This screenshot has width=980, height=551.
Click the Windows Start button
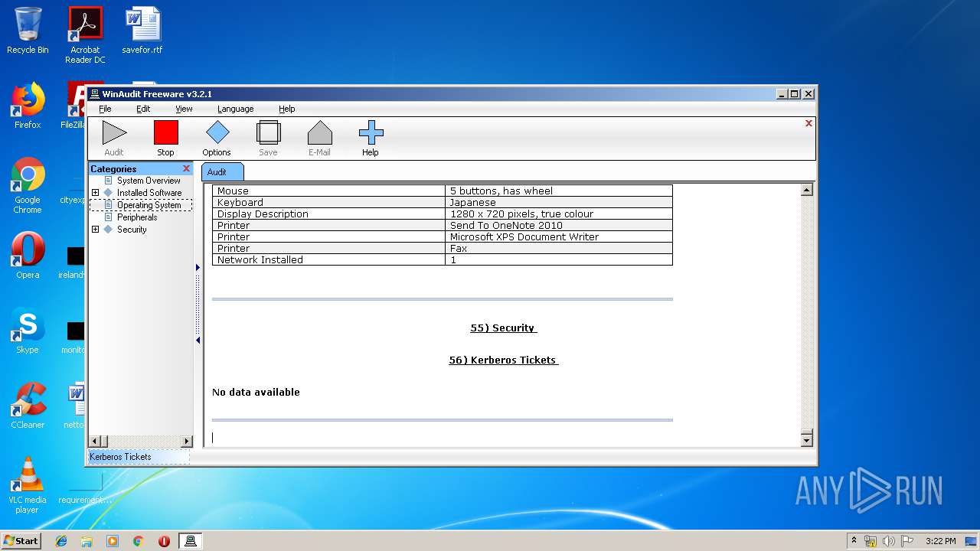coord(21,540)
